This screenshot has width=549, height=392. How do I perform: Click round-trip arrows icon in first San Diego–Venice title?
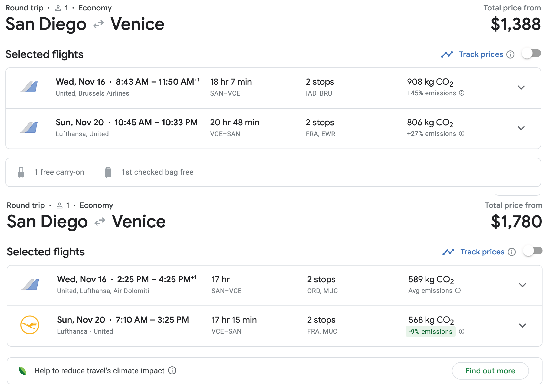[x=99, y=24]
